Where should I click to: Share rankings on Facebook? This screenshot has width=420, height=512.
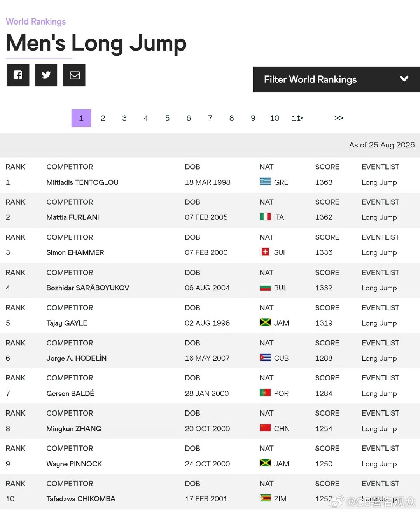tap(18, 75)
